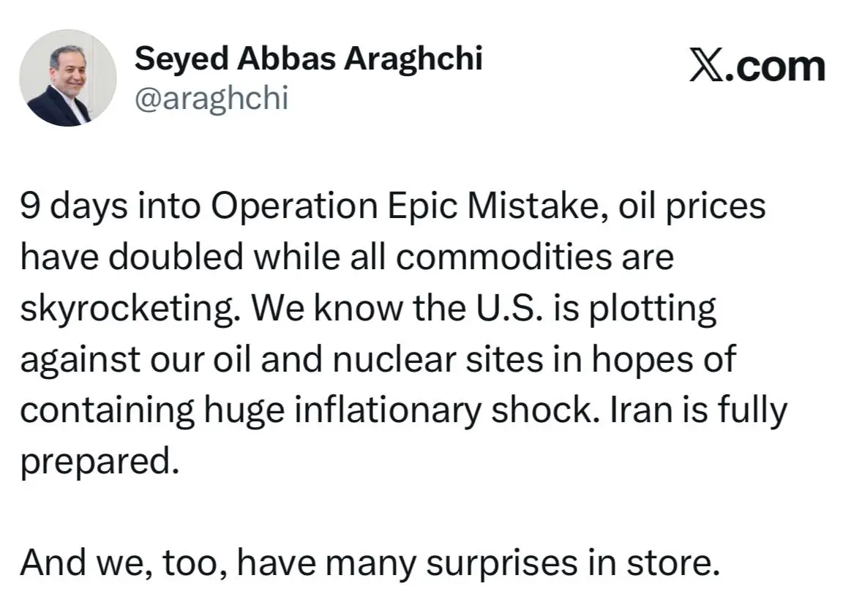
Task: Click the words "oil prices" in the post
Action: 692,207
